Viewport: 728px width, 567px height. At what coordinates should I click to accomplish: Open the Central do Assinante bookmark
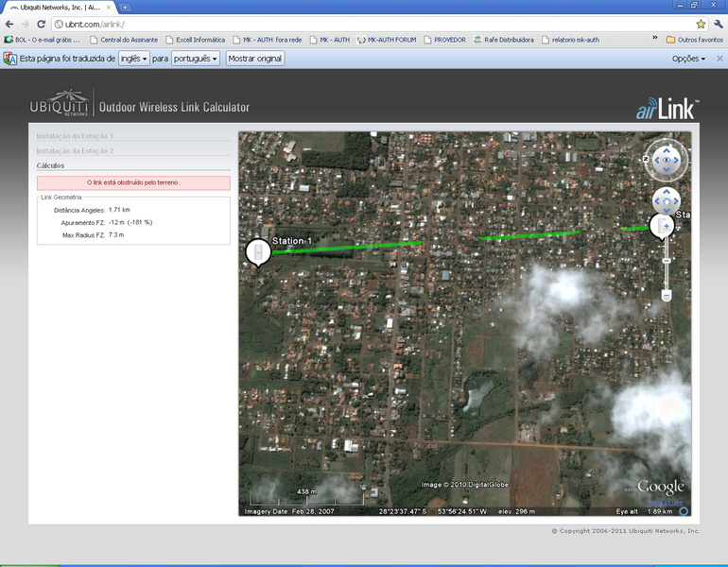point(124,40)
